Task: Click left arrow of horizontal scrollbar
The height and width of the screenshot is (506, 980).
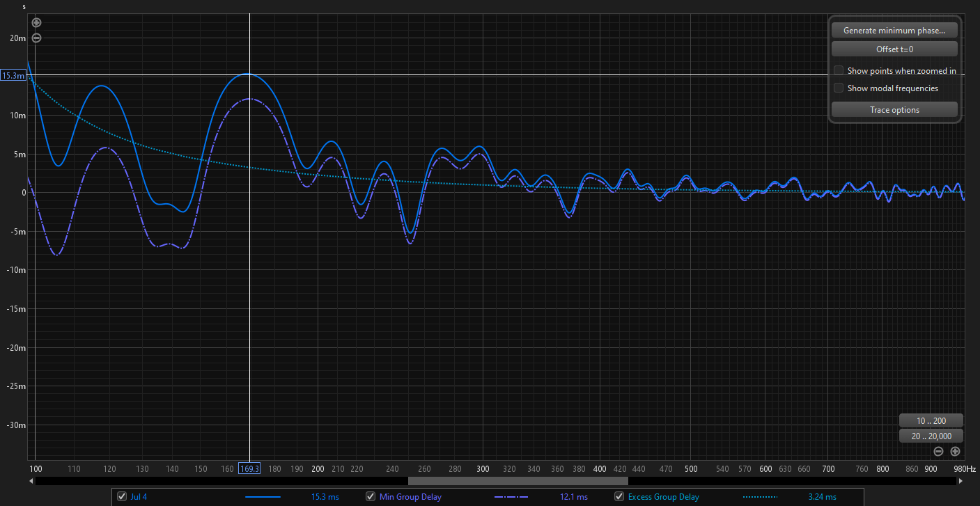Action: click(31, 481)
